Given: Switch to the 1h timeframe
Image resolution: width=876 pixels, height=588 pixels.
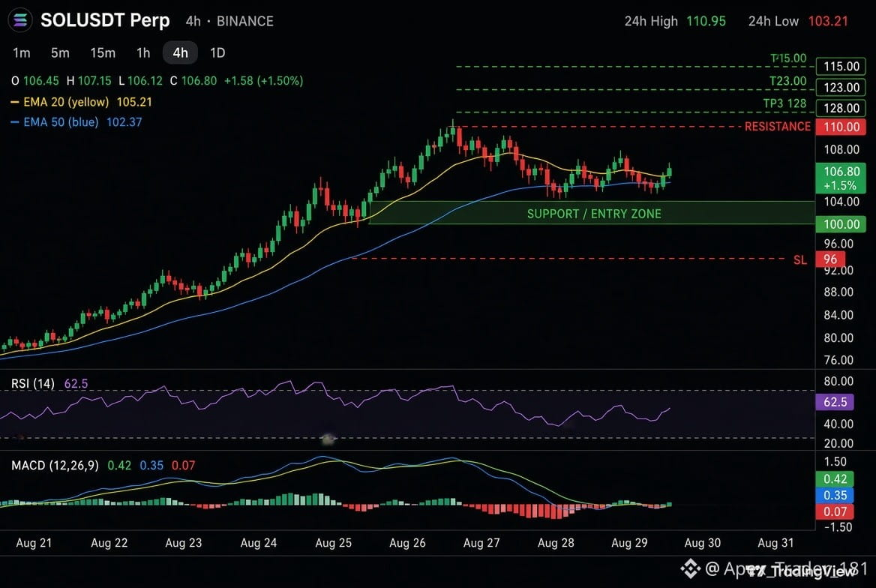Looking at the screenshot, I should coord(143,53).
